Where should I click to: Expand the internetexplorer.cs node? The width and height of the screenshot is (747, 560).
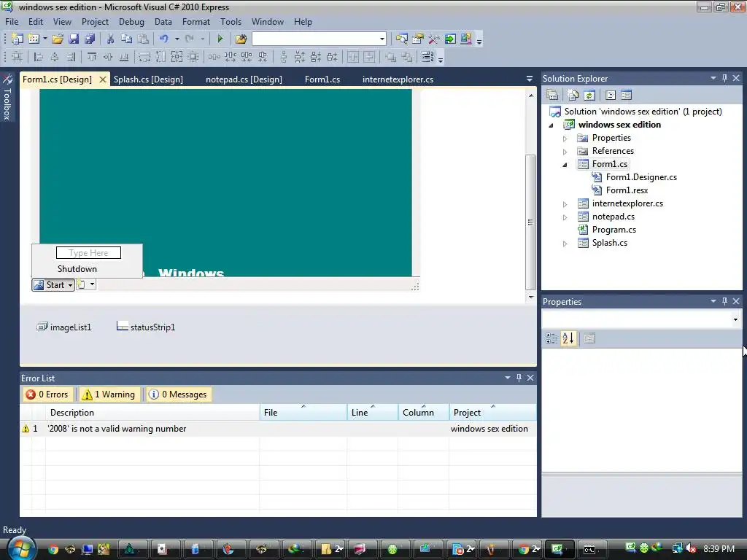[x=565, y=204]
